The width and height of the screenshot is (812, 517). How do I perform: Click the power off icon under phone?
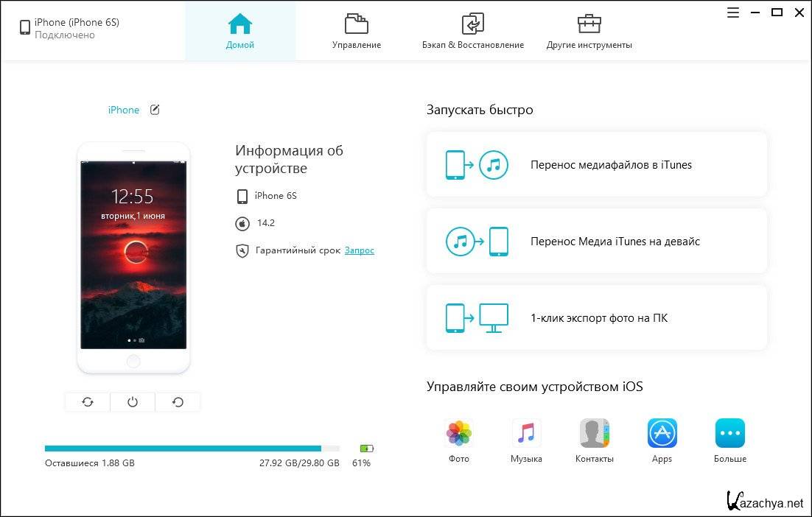(133, 402)
